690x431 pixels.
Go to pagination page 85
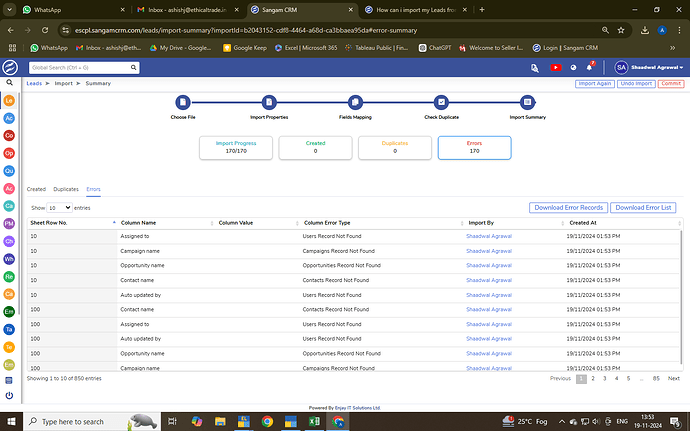click(656, 379)
